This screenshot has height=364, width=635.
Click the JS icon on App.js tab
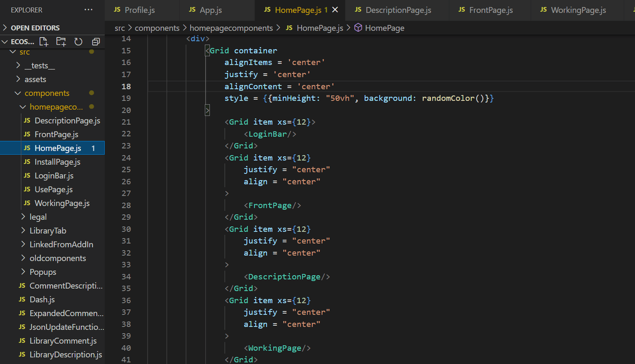pyautogui.click(x=192, y=10)
